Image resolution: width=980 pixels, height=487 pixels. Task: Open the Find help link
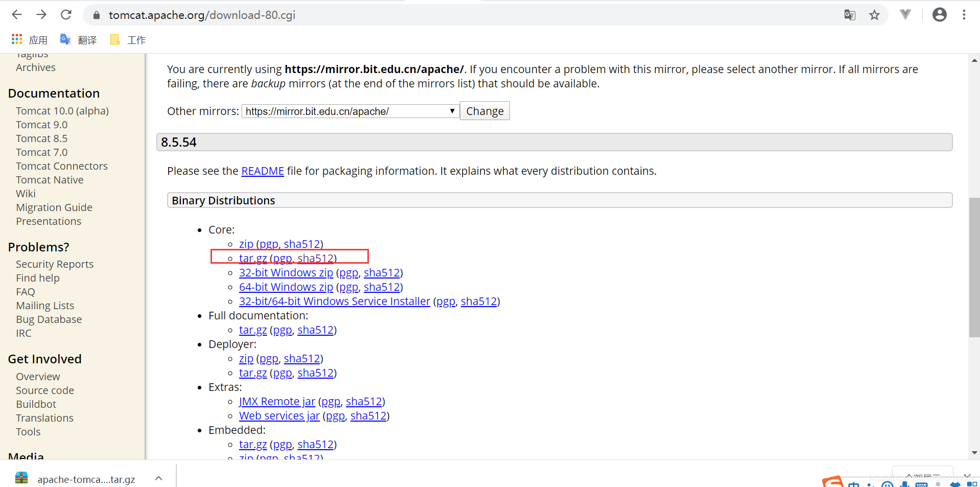(x=38, y=278)
